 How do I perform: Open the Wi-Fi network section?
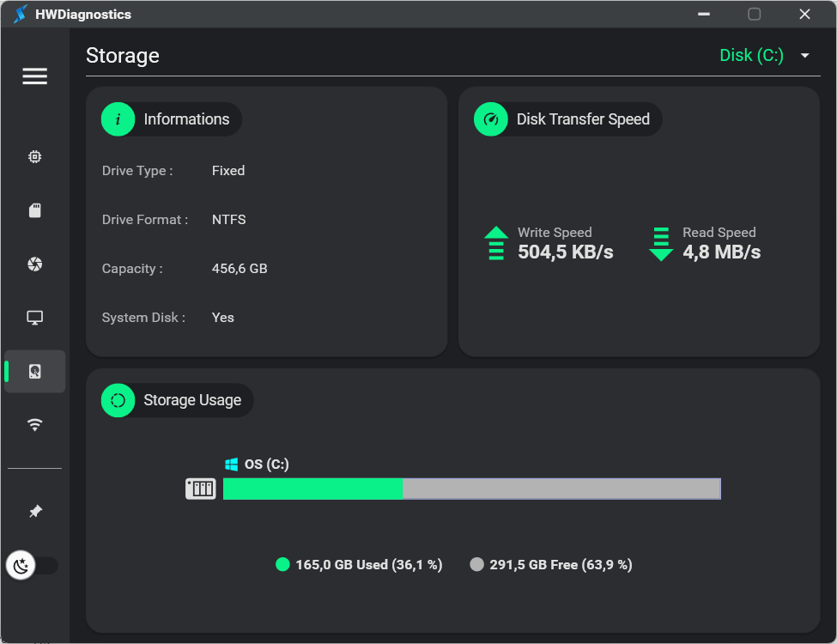[x=34, y=425]
